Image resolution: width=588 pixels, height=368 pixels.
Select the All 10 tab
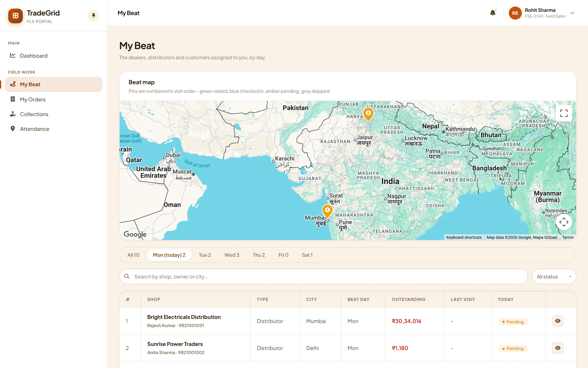(133, 255)
